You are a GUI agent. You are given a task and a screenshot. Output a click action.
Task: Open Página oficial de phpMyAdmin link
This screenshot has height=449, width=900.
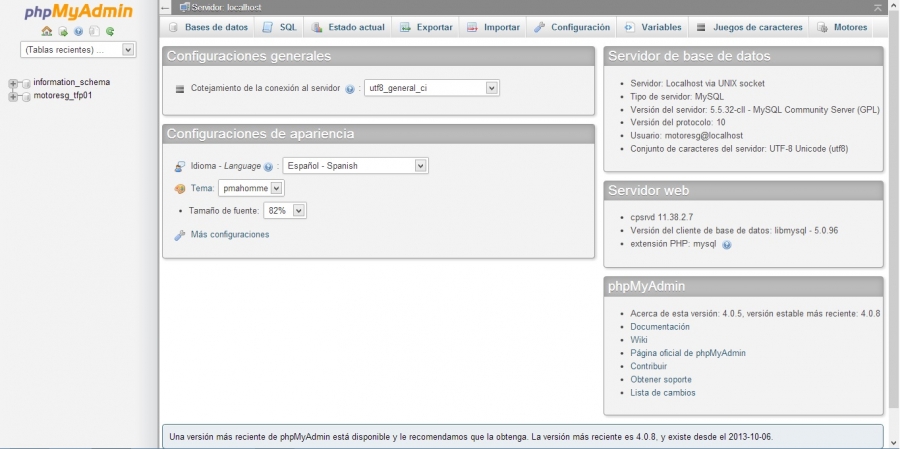click(x=688, y=353)
